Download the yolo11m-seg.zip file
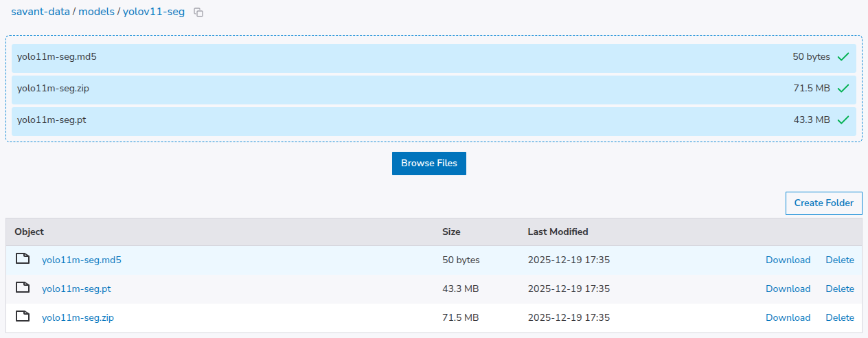The image size is (868, 338). [788, 318]
